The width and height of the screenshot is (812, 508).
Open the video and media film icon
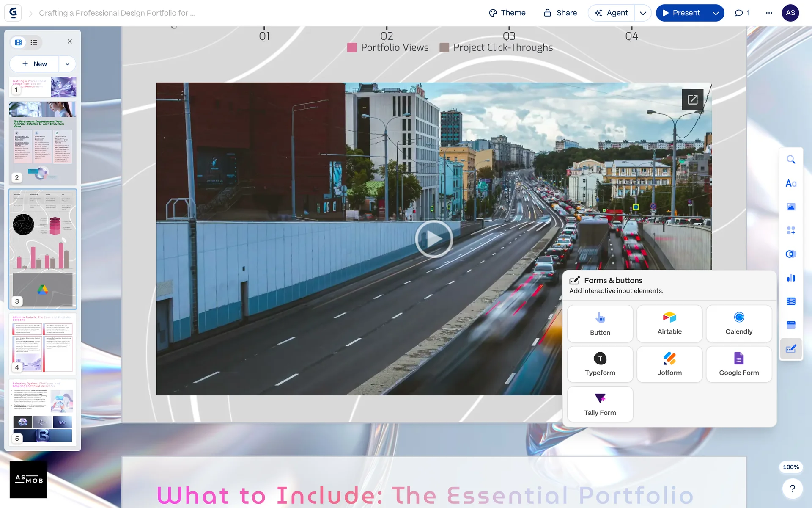(790, 301)
